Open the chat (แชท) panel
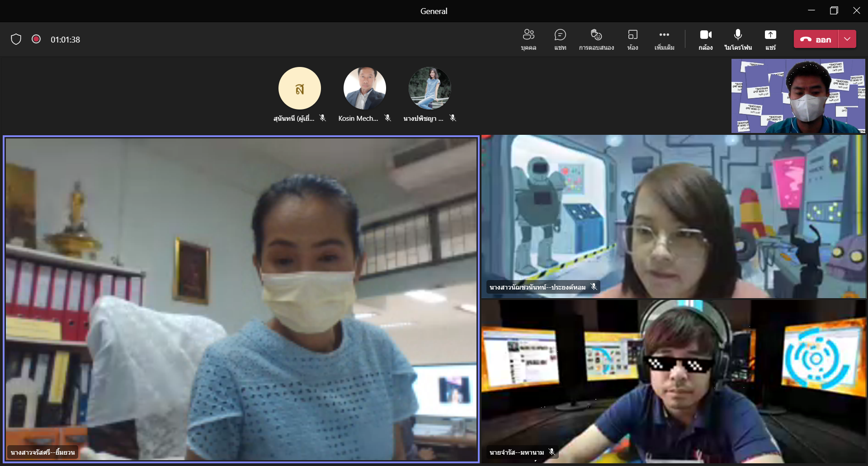The height and width of the screenshot is (466, 868). 560,39
